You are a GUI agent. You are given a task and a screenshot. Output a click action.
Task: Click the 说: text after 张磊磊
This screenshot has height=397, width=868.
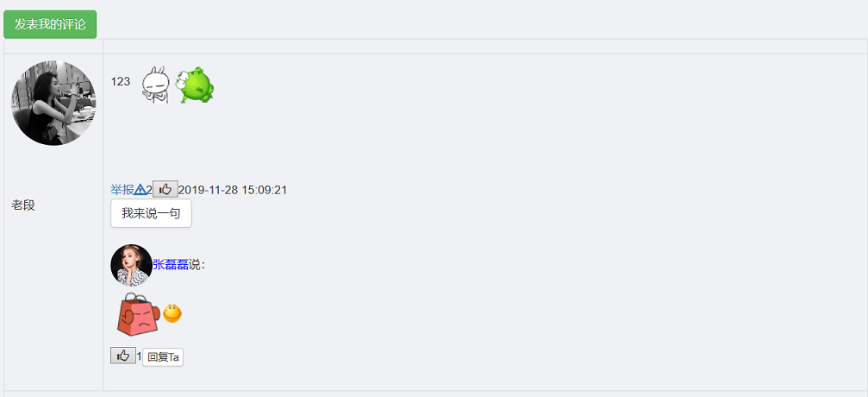coord(197,264)
